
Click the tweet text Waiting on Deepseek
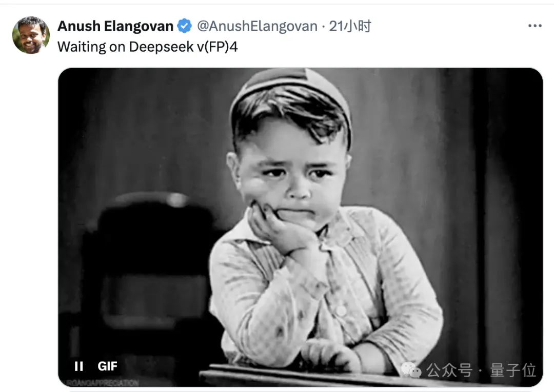pyautogui.click(x=126, y=47)
